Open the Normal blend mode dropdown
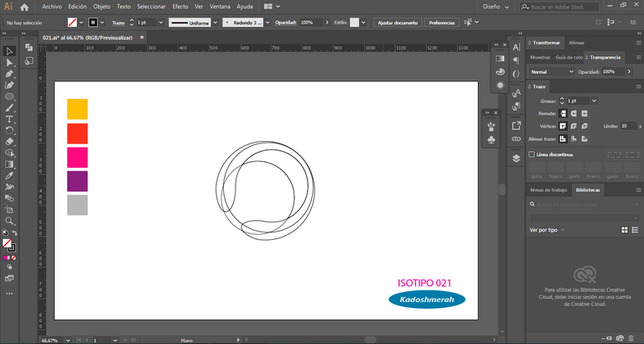This screenshot has width=644, height=344. pos(552,72)
